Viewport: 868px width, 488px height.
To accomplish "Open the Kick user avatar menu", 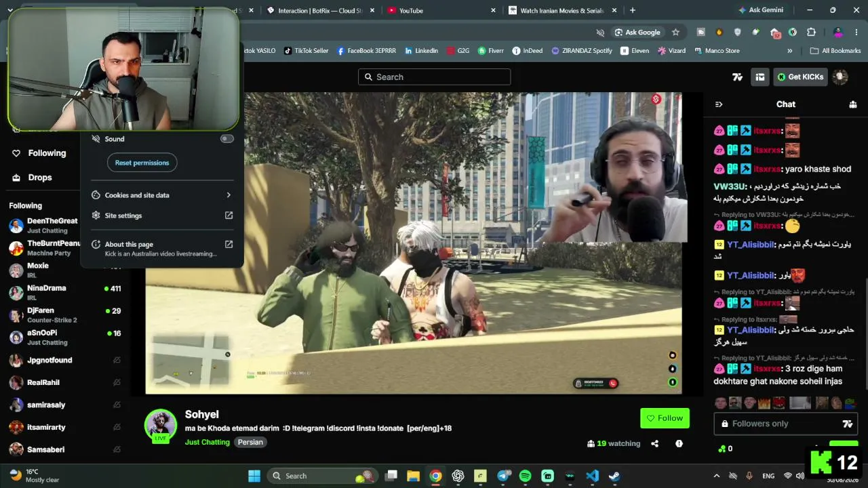I will [841, 77].
